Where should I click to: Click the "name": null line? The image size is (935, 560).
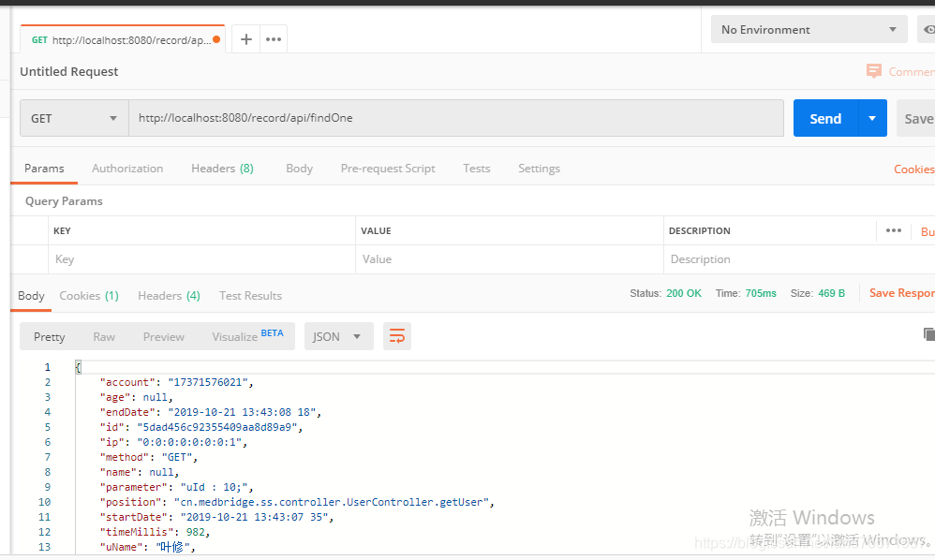(139, 472)
